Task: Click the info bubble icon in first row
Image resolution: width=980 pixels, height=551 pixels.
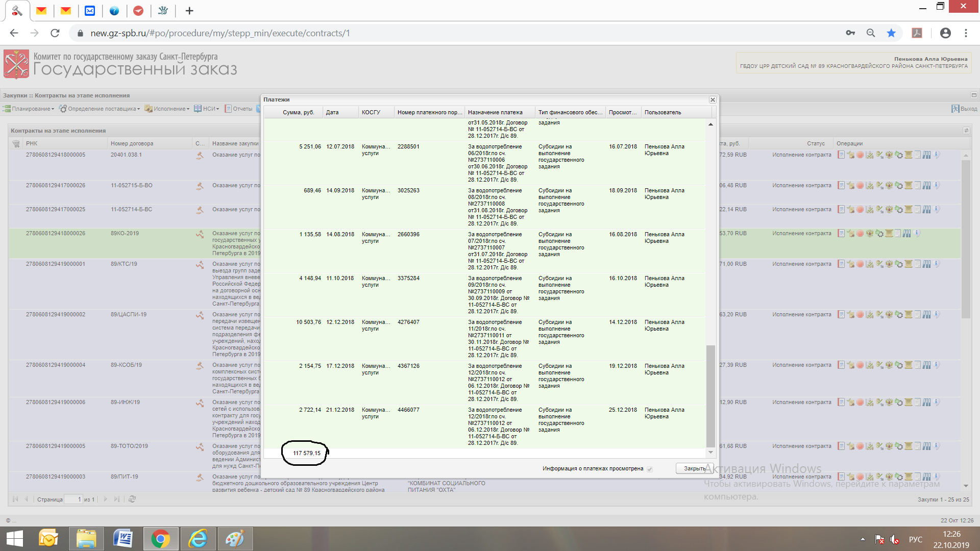Action: [x=937, y=155]
